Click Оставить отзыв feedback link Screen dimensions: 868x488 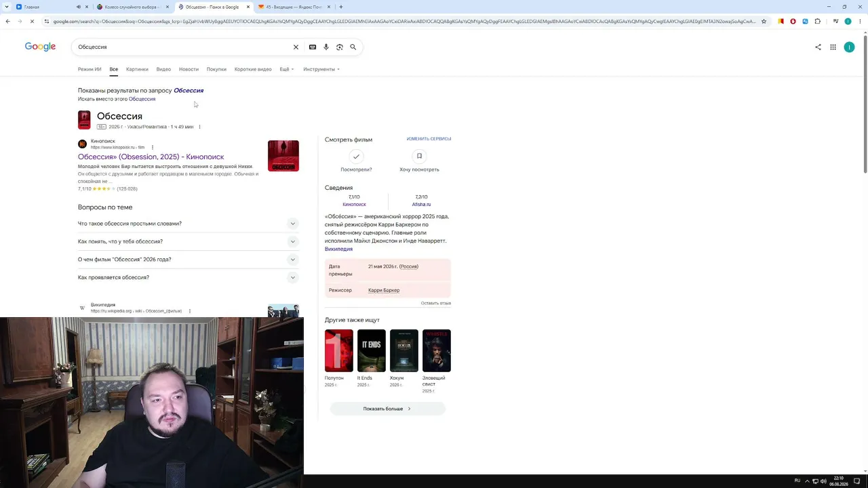pos(435,303)
